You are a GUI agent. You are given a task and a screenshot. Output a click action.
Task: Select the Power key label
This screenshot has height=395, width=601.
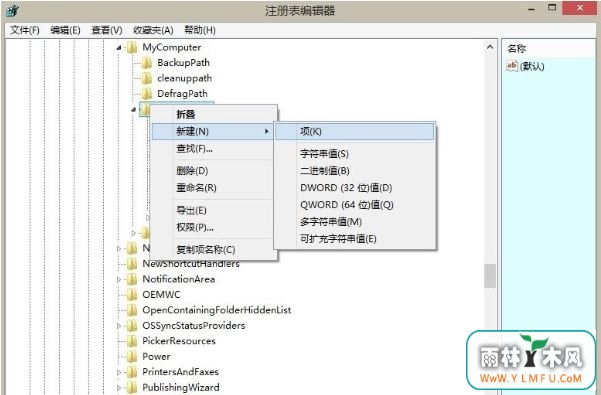(x=156, y=357)
